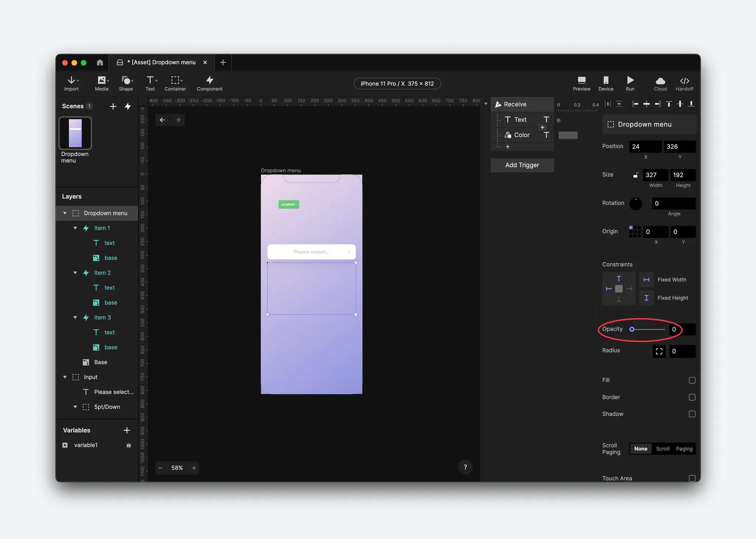Viewport: 756px width, 539px height.
Task: Select the Text tool
Action: tap(150, 83)
